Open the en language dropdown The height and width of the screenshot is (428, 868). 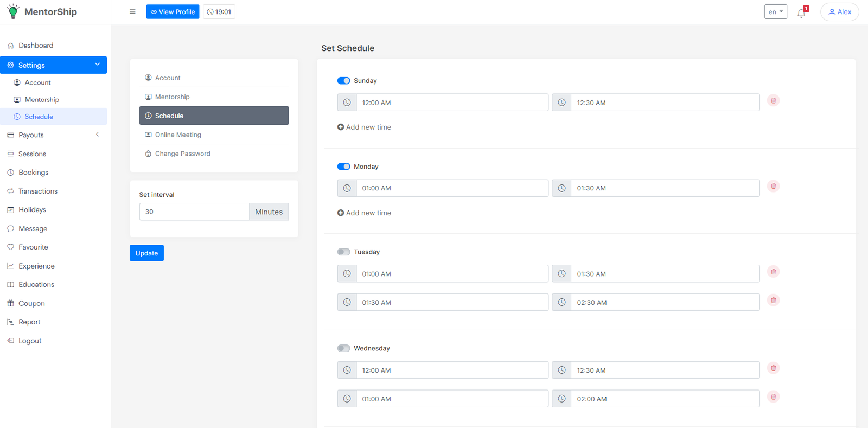coord(775,12)
